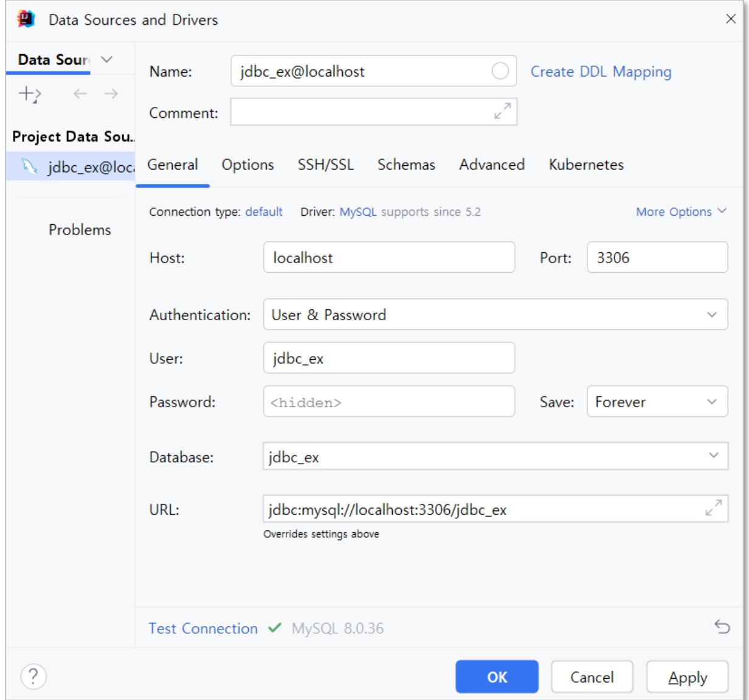Click the 'Overrides settings above' hint text

click(321, 534)
